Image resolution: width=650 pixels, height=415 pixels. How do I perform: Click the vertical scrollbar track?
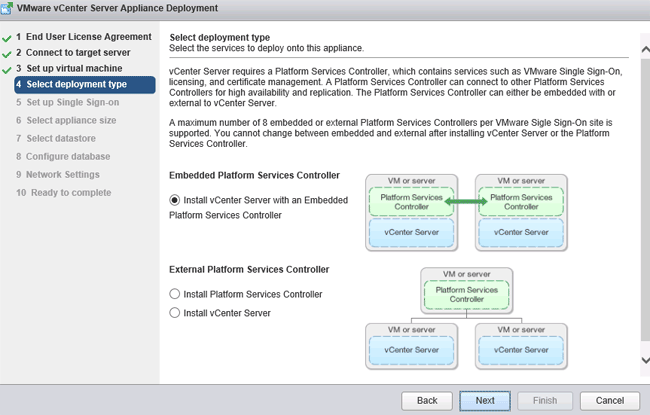pos(645,199)
